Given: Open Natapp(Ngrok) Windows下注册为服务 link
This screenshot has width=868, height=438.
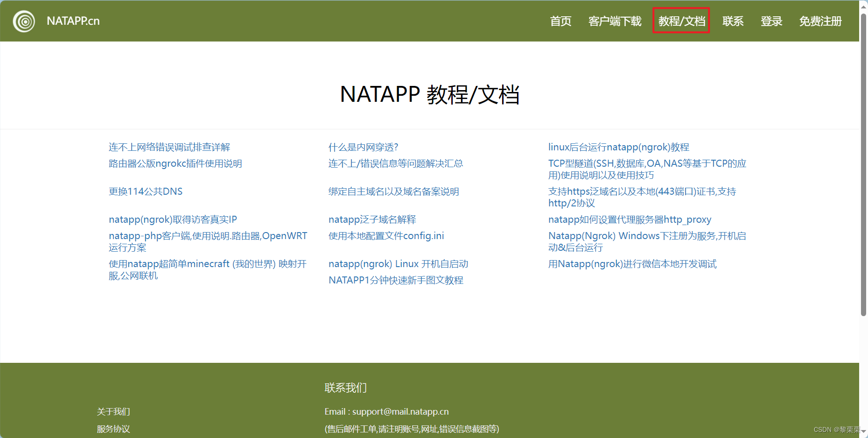Looking at the screenshot, I should 647,241.
